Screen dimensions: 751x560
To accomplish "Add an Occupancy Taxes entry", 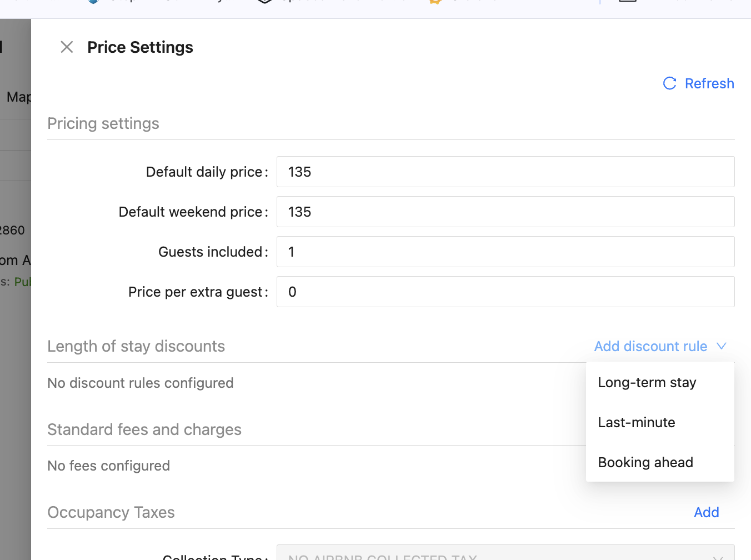I will coord(706,512).
